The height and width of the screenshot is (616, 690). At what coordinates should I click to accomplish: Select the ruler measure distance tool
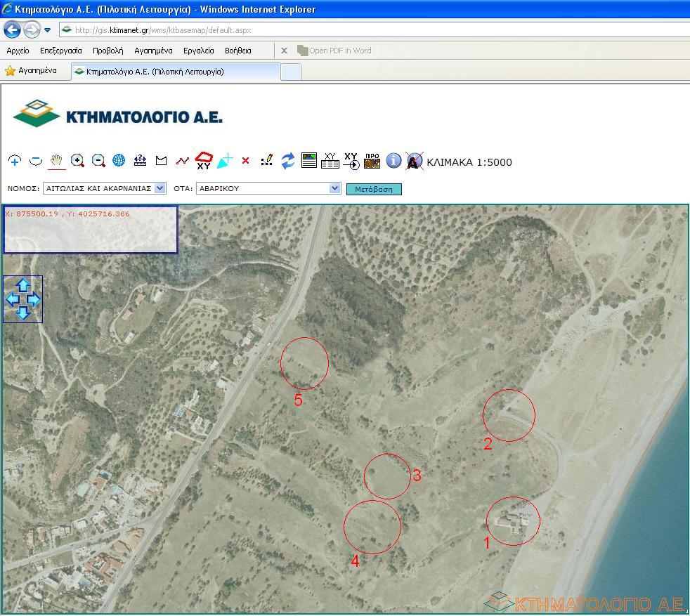point(141,161)
